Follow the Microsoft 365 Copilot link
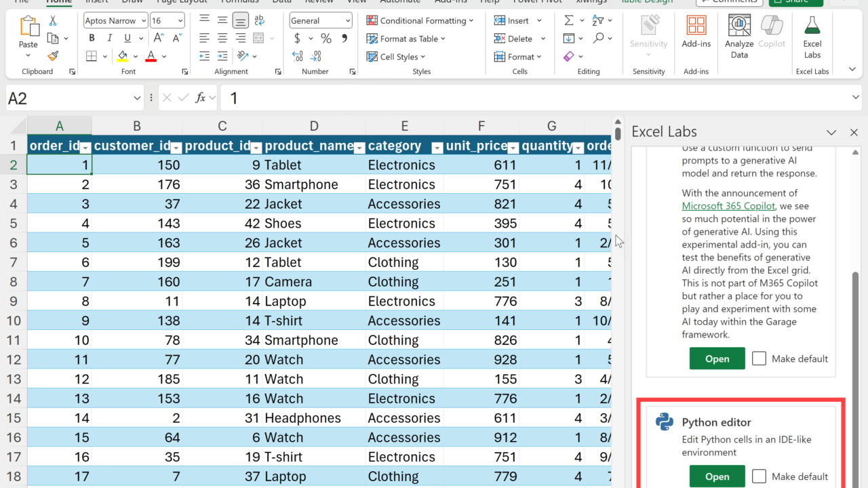Screen dimensions: 868x488 (x=729, y=206)
